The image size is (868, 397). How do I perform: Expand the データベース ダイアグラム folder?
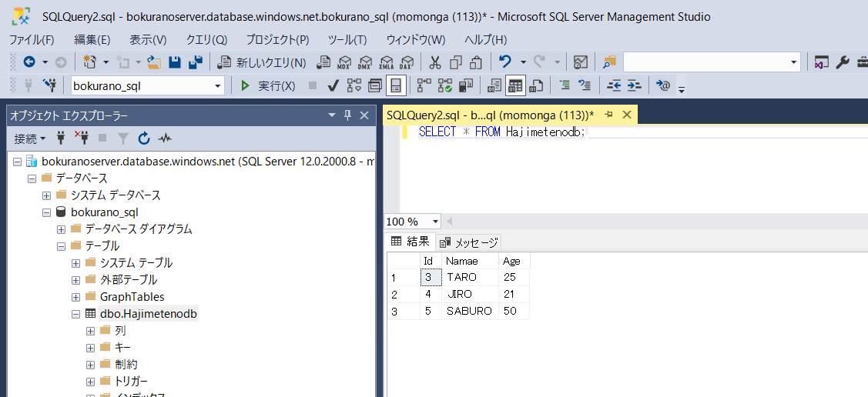[x=62, y=229]
